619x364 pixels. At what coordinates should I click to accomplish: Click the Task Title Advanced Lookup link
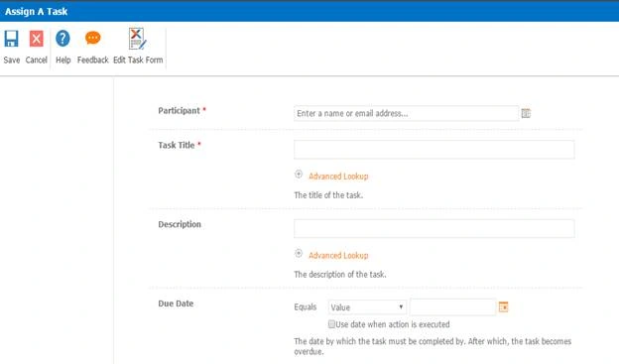(x=338, y=177)
